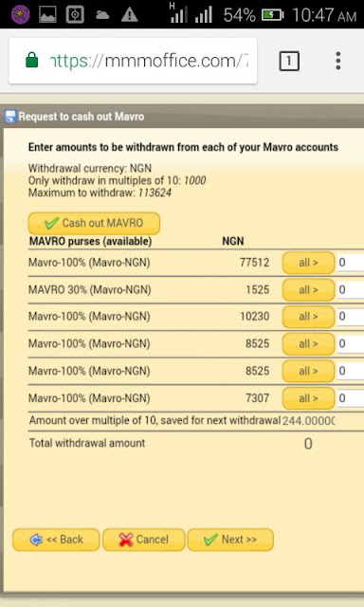This screenshot has height=607, width=364.
Task: Tap the browser three-dot menu icon
Action: click(x=338, y=61)
